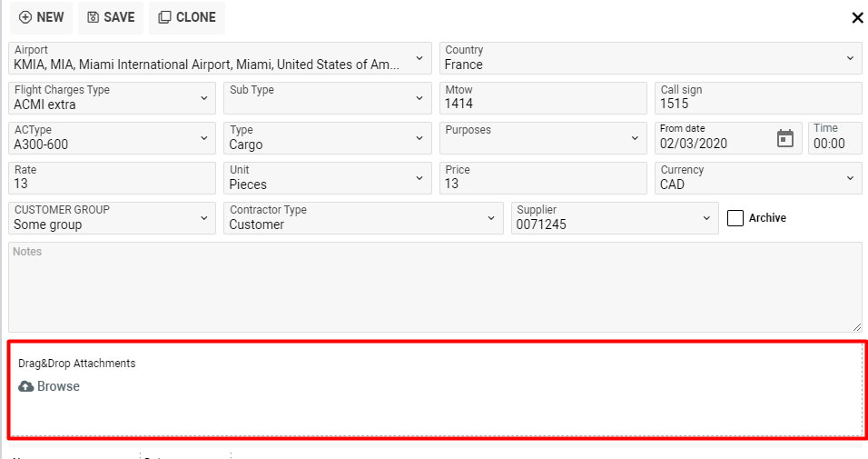Click the cloud upload Browse icon
This screenshot has width=868, height=459.
(x=26, y=386)
